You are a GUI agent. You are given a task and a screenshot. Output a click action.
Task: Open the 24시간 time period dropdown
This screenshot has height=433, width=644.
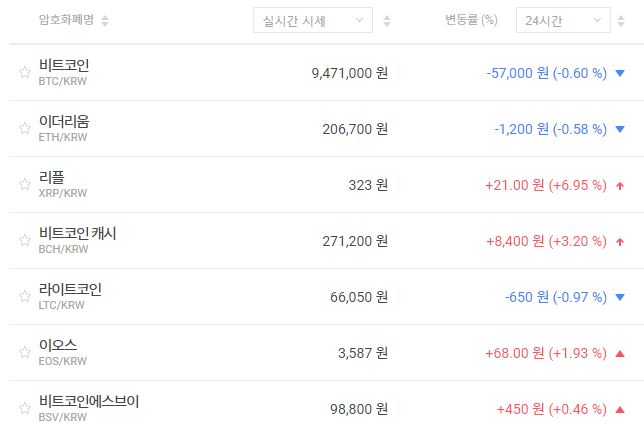tap(562, 20)
